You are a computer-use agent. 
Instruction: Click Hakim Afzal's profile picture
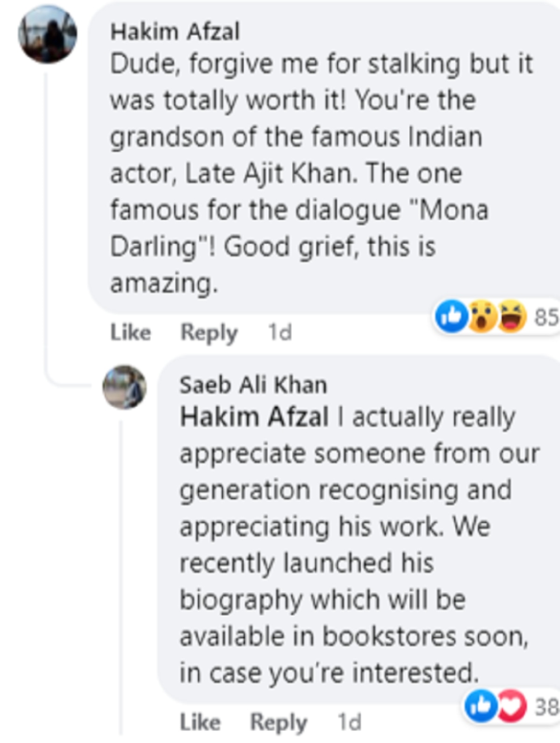(x=47, y=34)
